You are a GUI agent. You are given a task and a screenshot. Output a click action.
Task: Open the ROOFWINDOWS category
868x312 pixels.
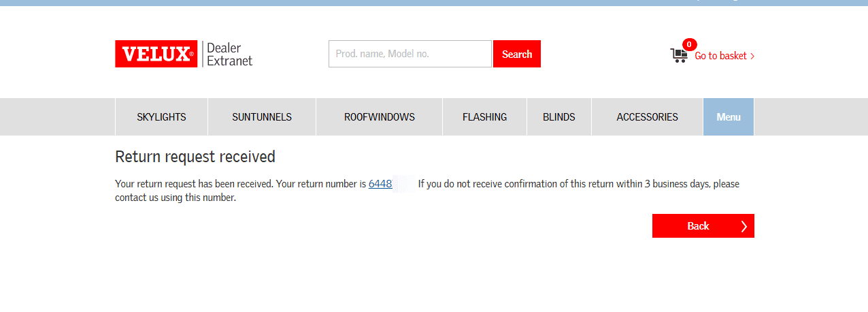click(380, 117)
